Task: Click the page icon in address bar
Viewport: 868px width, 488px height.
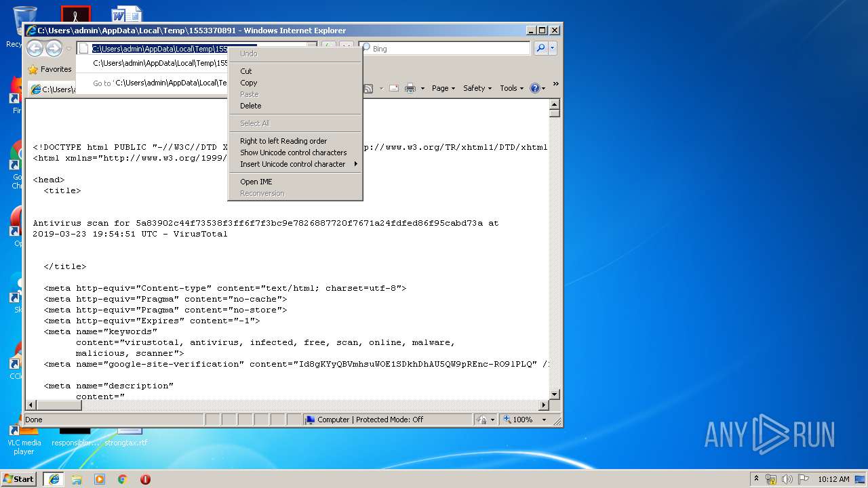Action: (x=84, y=49)
